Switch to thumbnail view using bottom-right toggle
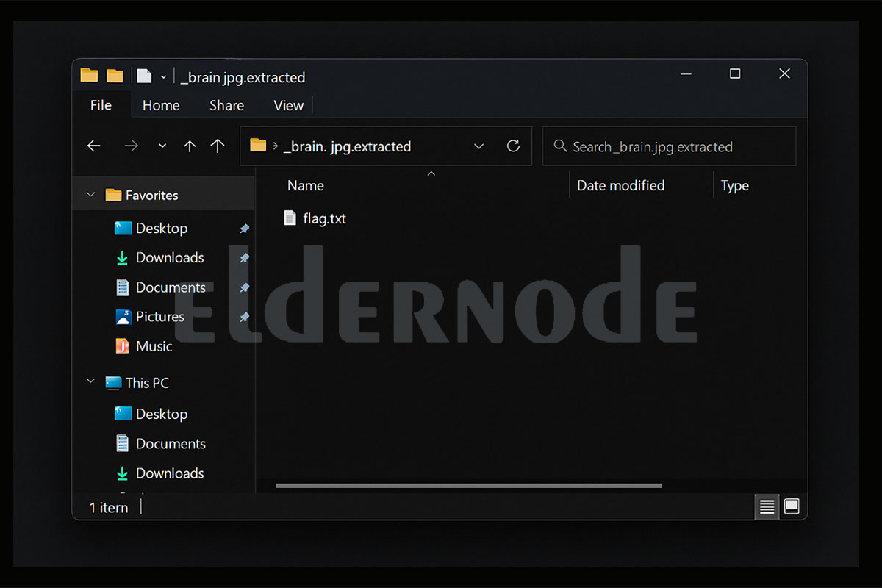882x588 pixels. (x=791, y=506)
